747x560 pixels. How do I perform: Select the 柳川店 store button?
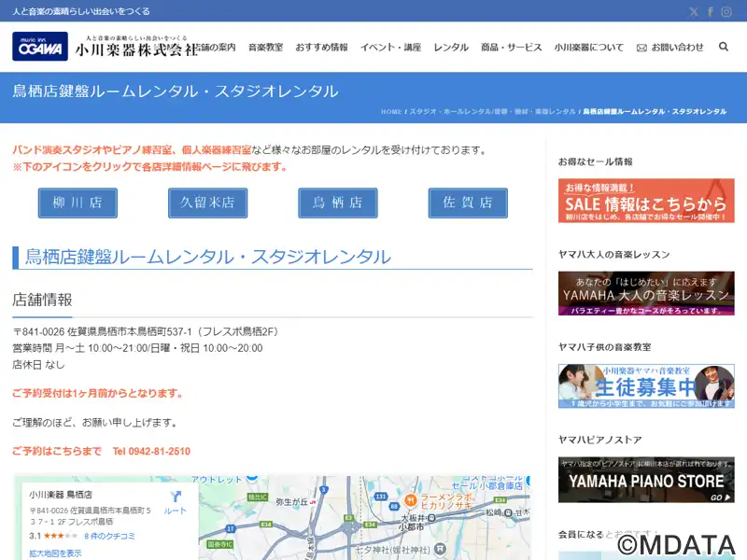[78, 203]
